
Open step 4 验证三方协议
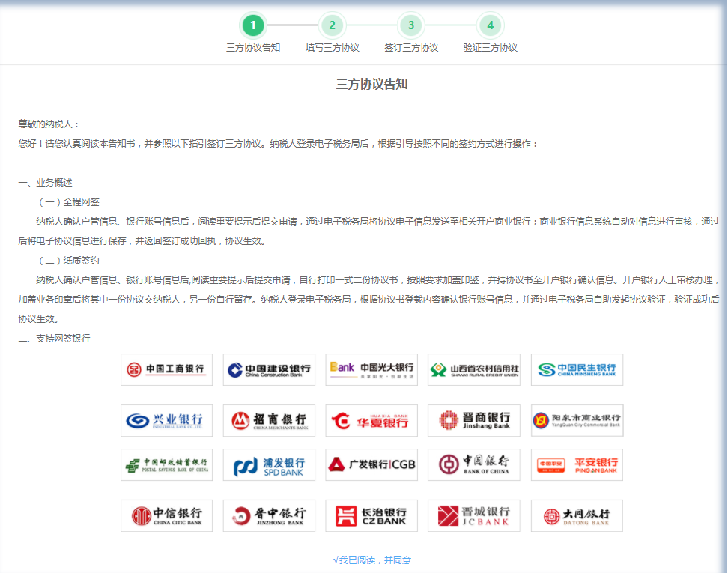pos(490,25)
